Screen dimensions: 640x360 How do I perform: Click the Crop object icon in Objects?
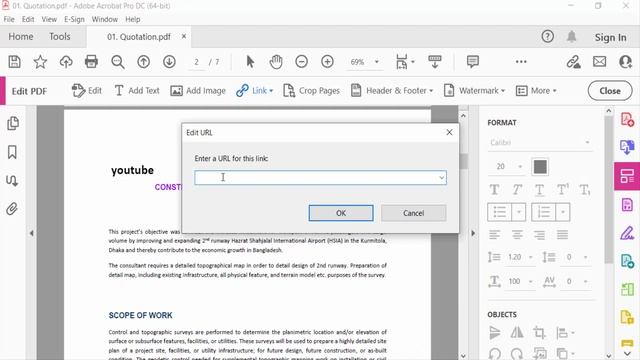click(x=539, y=333)
